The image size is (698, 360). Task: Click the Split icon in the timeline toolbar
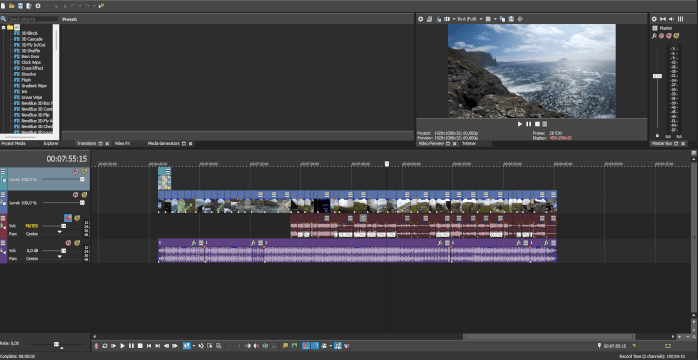[265, 346]
